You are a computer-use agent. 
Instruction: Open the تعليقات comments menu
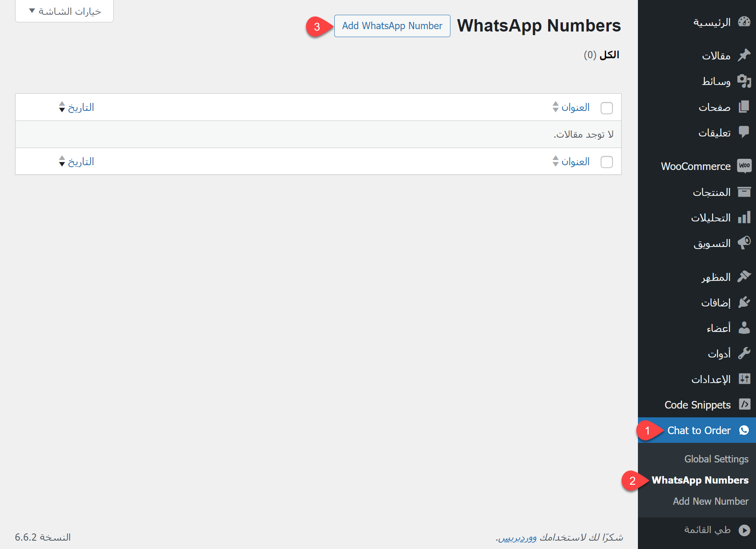pos(697,132)
